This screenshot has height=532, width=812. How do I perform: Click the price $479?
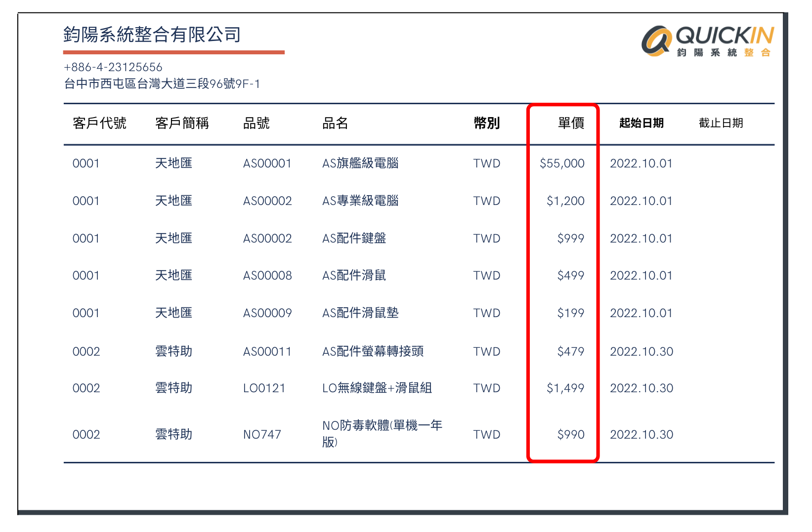[x=571, y=352]
